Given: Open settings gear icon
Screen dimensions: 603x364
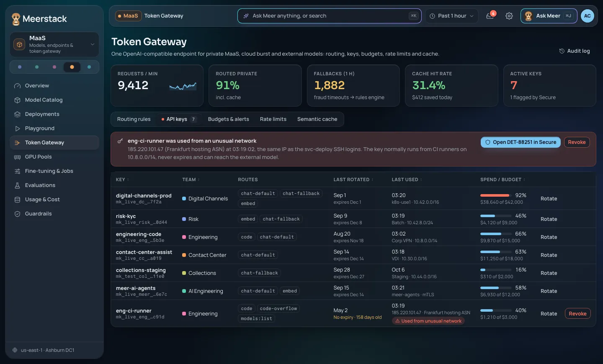Looking at the screenshot, I should (x=509, y=16).
